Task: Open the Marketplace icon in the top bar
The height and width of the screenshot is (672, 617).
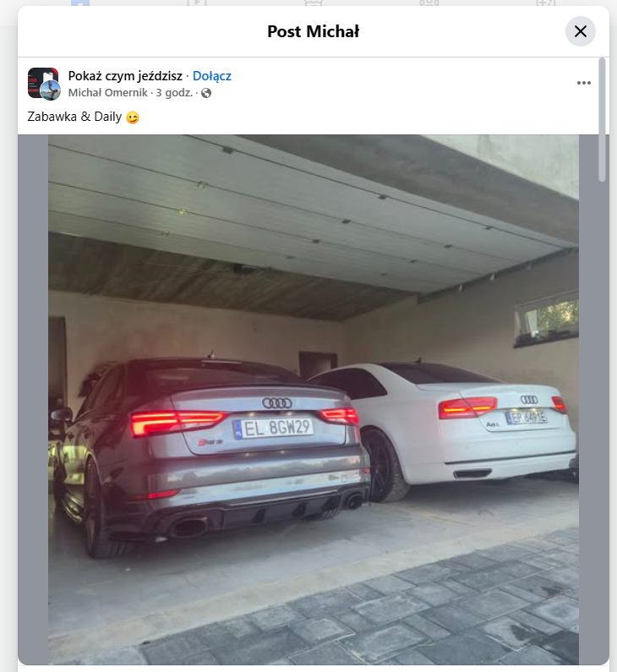Action: [314, 3]
